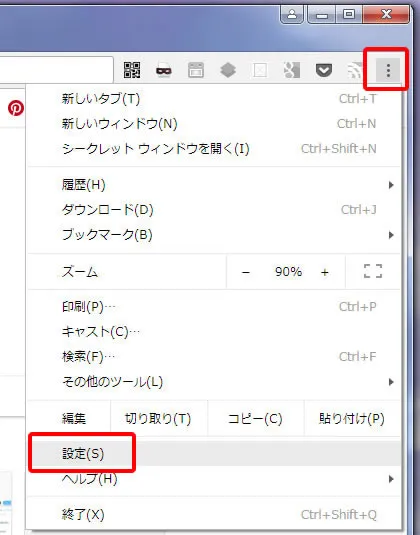Image resolution: width=420 pixels, height=535 pixels.
Task: Select キャスト(C) menu item
Action: (214, 332)
